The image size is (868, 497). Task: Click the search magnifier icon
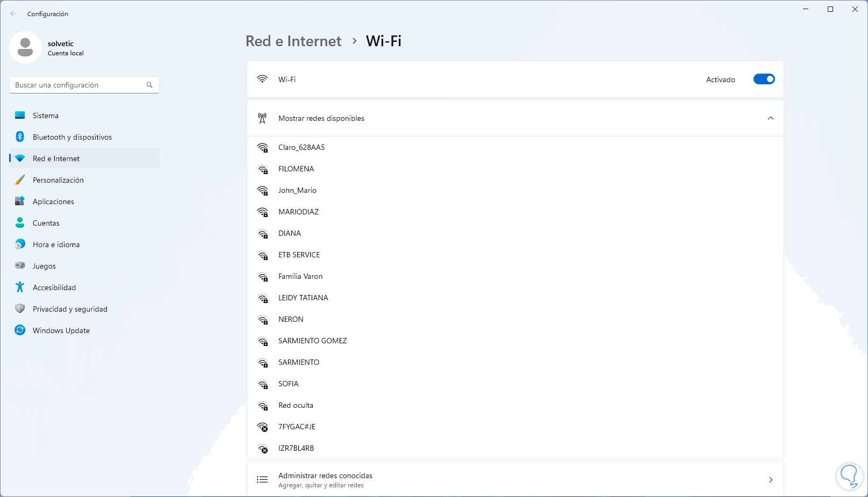tap(149, 85)
